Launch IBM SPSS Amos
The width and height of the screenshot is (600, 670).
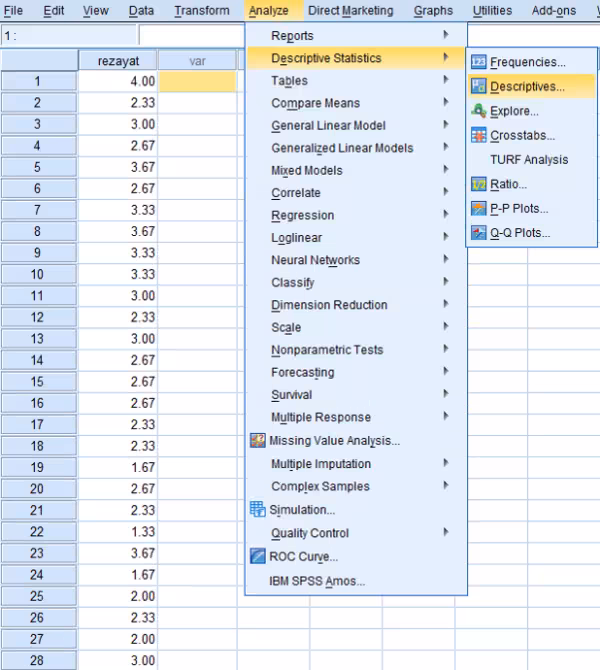[317, 580]
